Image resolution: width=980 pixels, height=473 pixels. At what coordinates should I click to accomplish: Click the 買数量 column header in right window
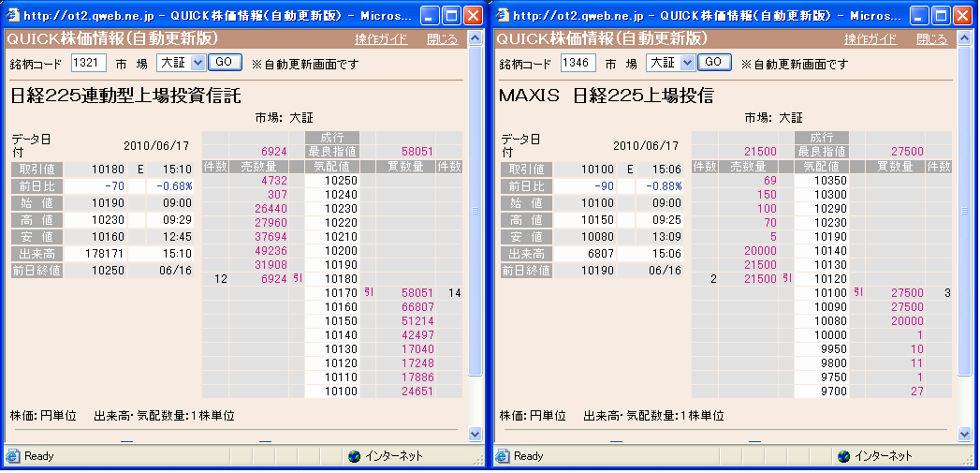895,167
